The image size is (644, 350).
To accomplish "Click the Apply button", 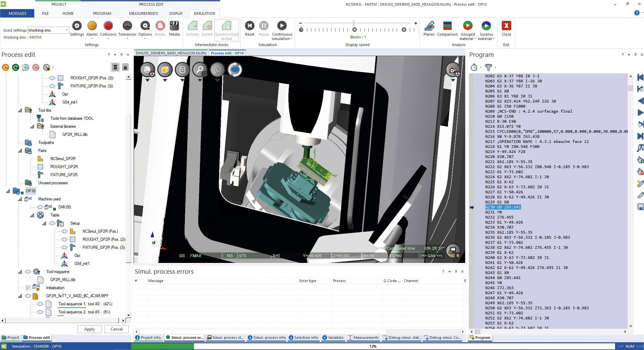I will [89, 329].
